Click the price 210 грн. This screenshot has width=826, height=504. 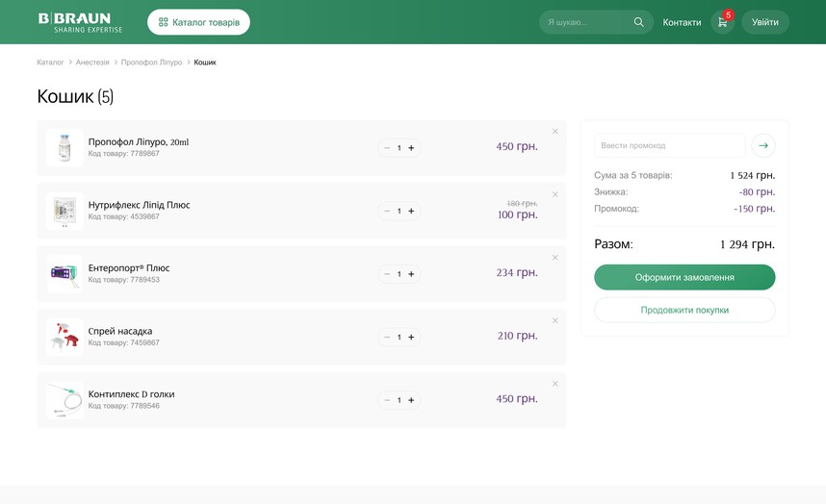(x=517, y=336)
